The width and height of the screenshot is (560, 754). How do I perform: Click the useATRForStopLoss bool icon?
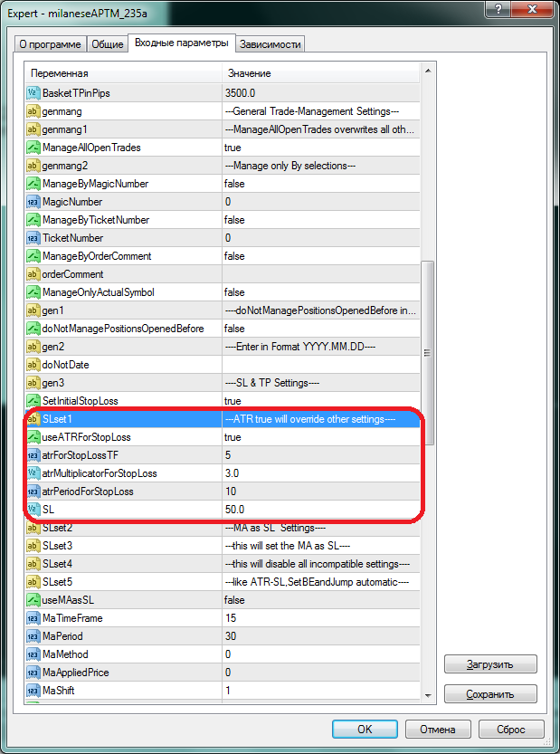(x=33, y=437)
